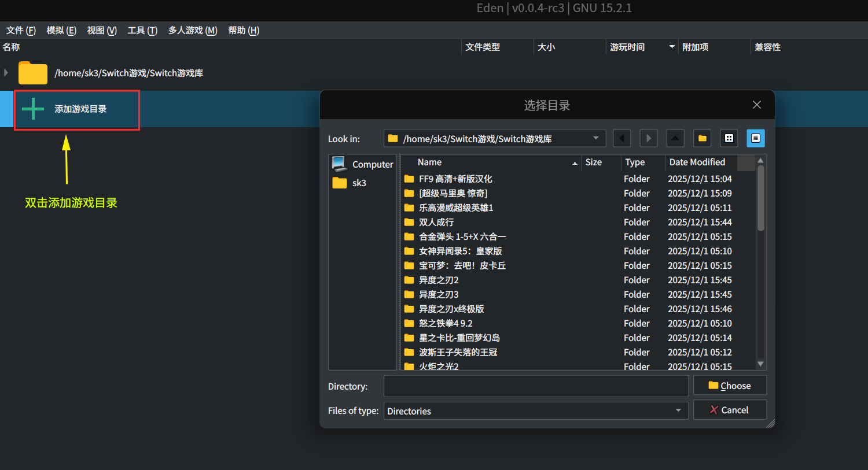Screen dimensions: 868x470
Task: Open the 多人游戏 (M) menu
Action: (193, 30)
